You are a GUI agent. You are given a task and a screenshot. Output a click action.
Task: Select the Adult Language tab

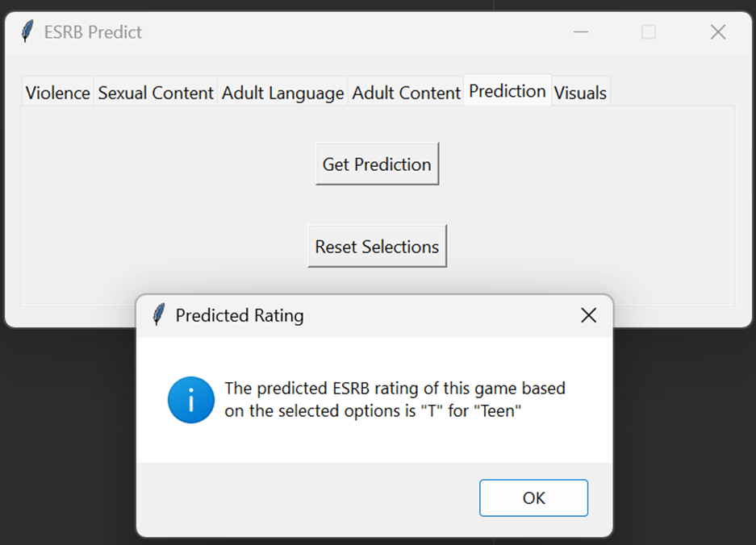tap(282, 92)
